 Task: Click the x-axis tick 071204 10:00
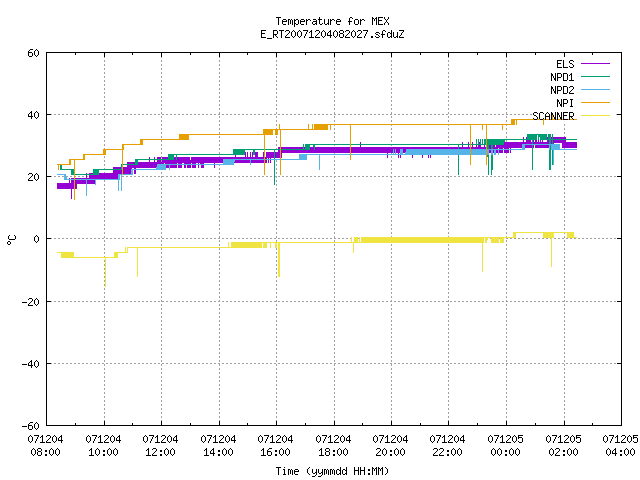103,446
